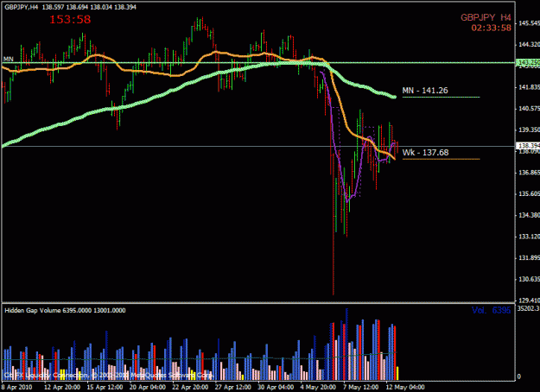Select the Wk - 137.68 label
540x392 pixels.
click(x=425, y=153)
